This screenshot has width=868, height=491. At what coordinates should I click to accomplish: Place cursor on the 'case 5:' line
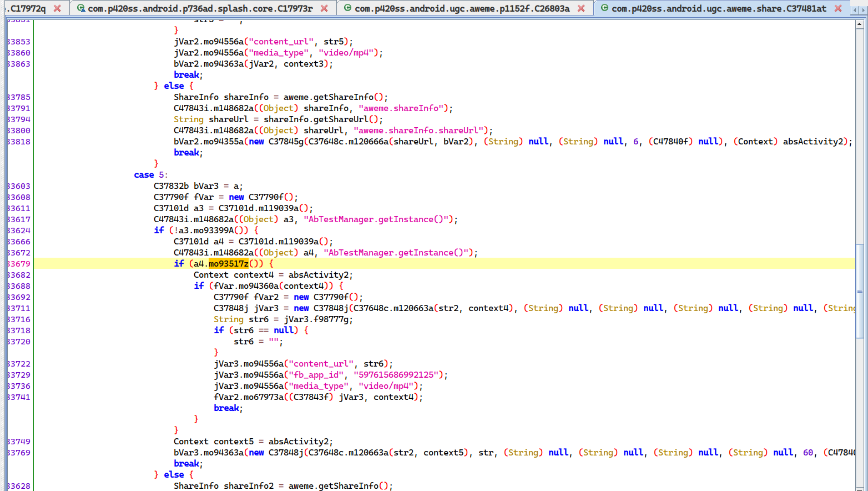tap(150, 175)
